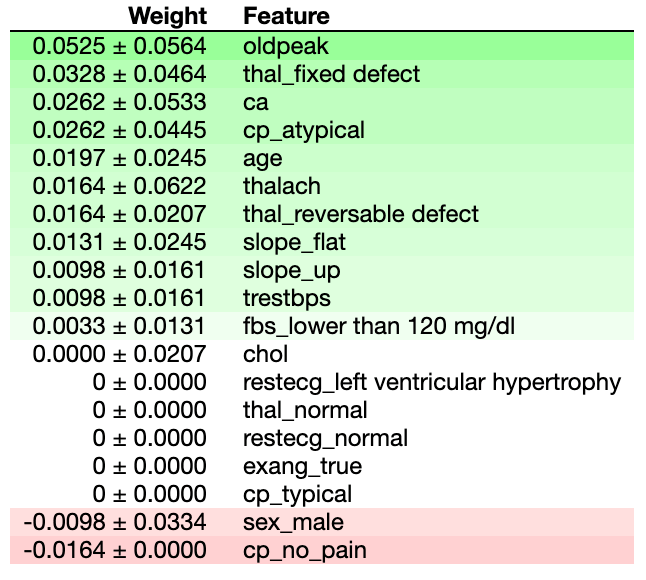Select the ca feature label
Image resolution: width=646 pixels, height=580 pixels.
[255, 102]
